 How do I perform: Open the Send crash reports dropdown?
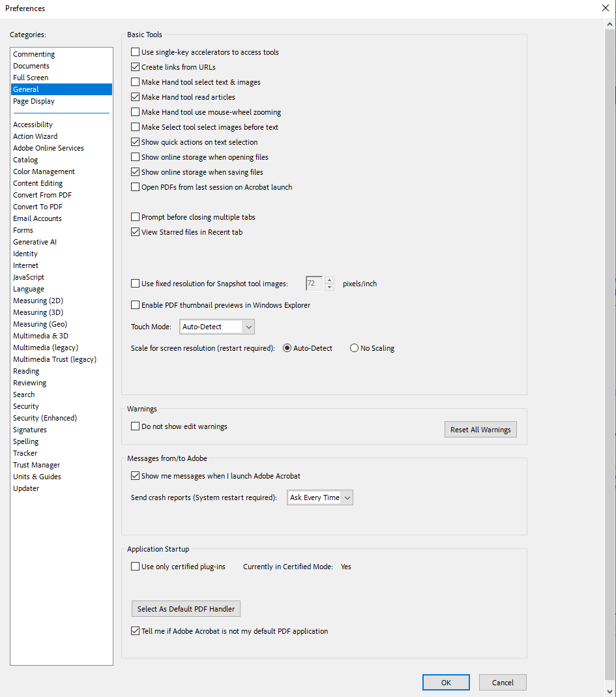coord(319,497)
